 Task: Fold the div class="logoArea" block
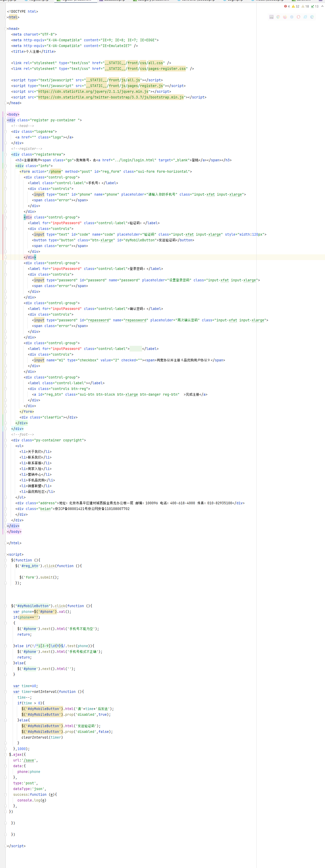pyautogui.click(x=6, y=132)
